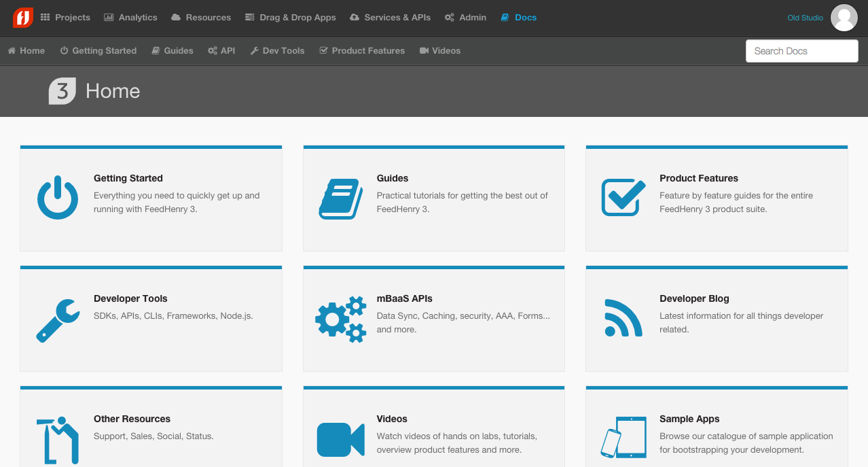Open Services & APIs section
The width and height of the screenshot is (868, 467).
390,18
